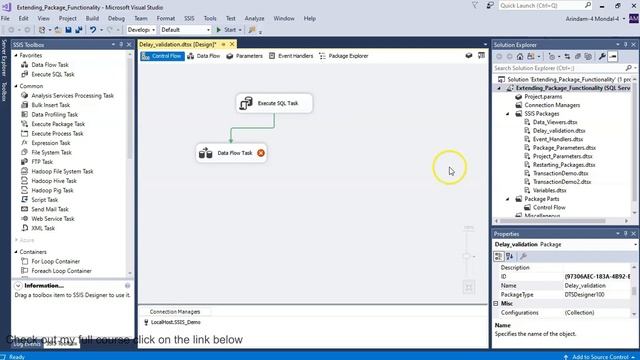Close the Delay_validation.dtsx document tab

coord(232,44)
